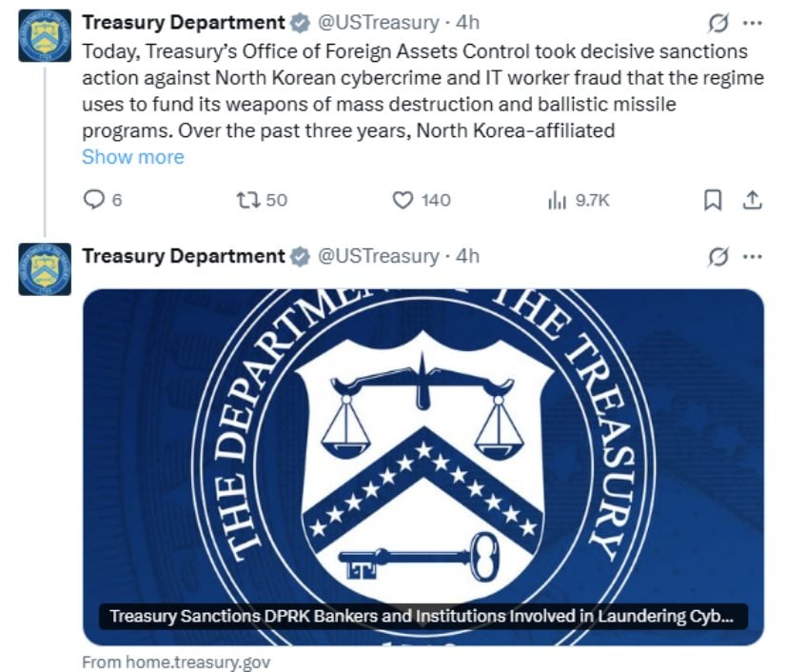
Task: Expand the tweet text with Show more
Action: [133, 157]
